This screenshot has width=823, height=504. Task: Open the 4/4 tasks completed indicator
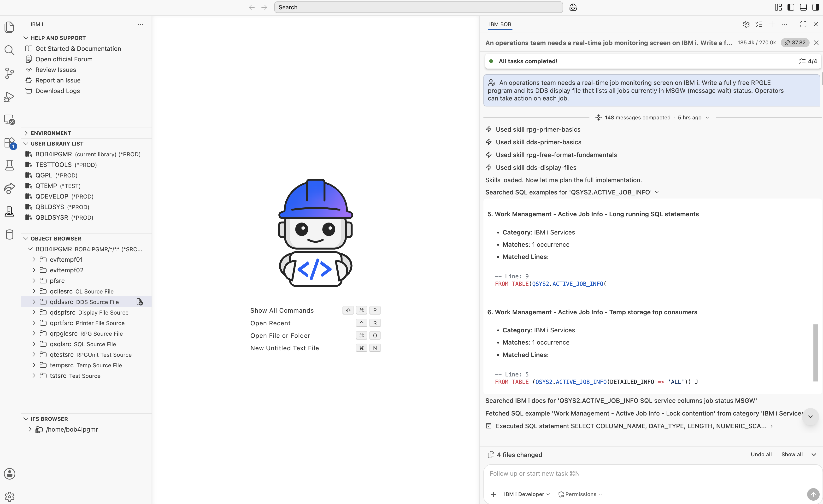[x=808, y=61]
